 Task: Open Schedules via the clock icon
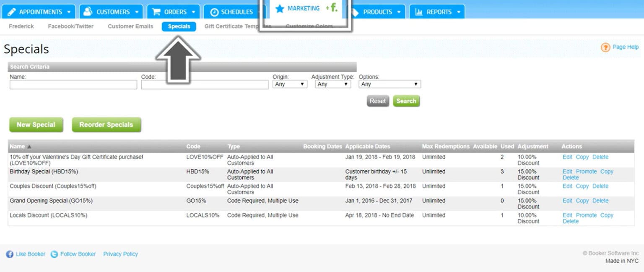tap(214, 11)
